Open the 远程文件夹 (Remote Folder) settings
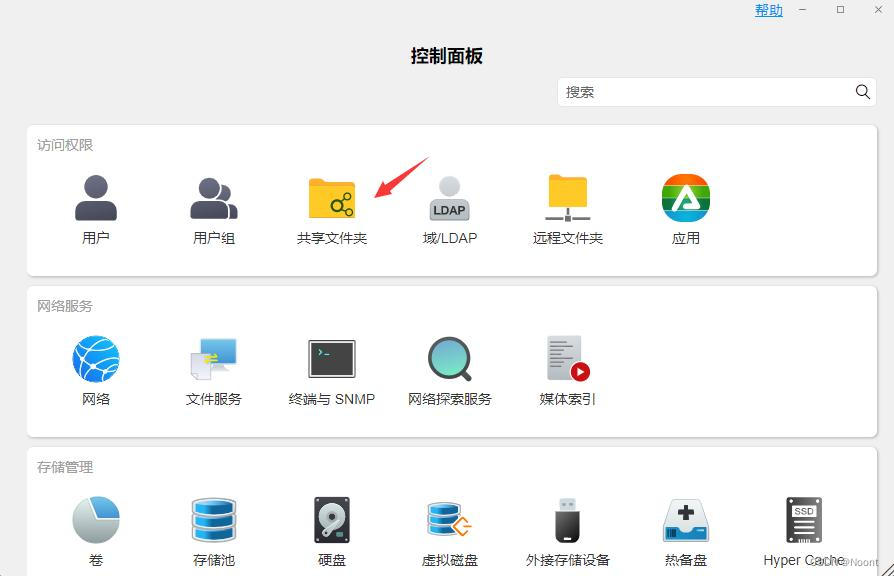The height and width of the screenshot is (576, 894). point(567,207)
